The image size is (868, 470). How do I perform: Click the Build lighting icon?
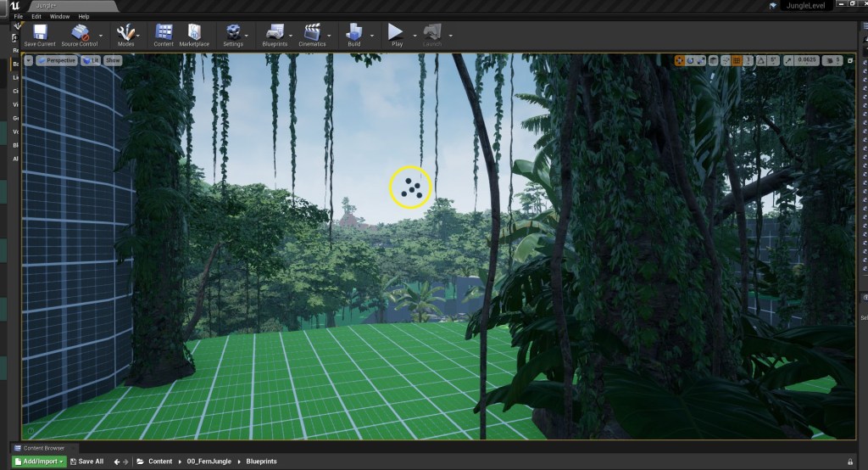click(353, 34)
